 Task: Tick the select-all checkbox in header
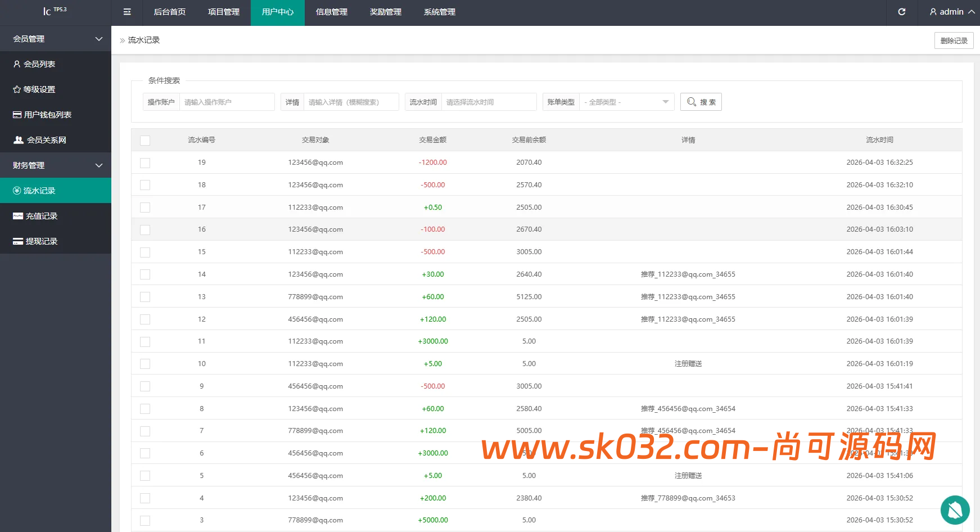tap(145, 140)
